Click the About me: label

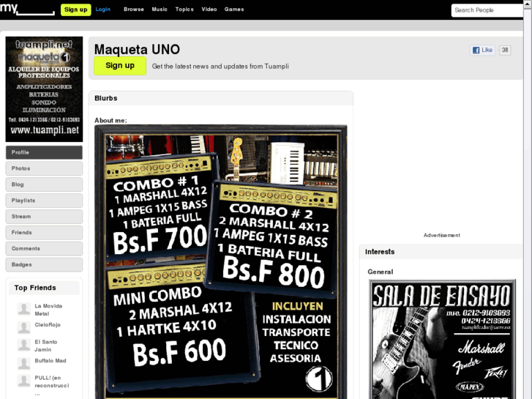[x=110, y=120]
